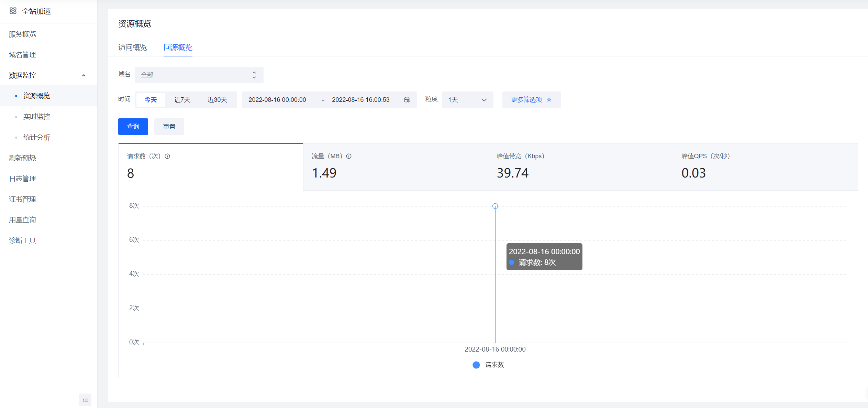Open the 域名 全部 dropdown

[199, 75]
